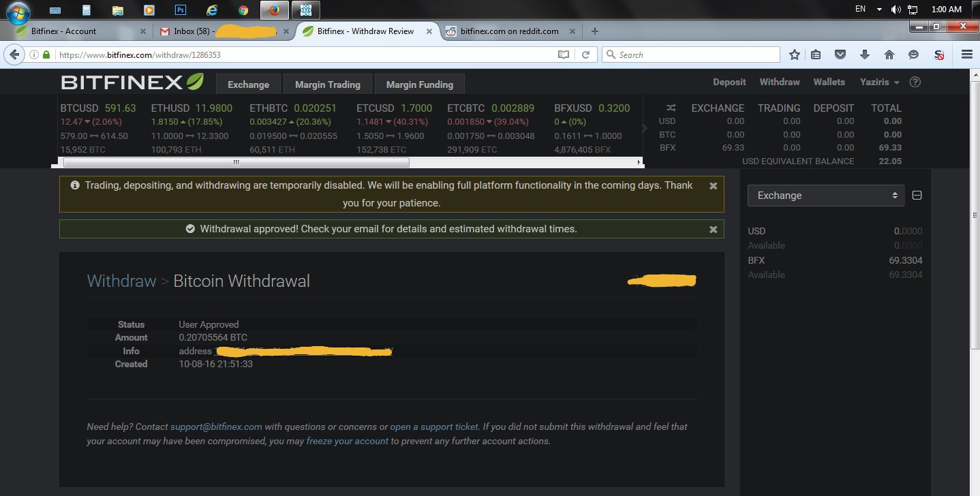This screenshot has height=496, width=980.
Task: Open the Wallets page
Action: [829, 82]
